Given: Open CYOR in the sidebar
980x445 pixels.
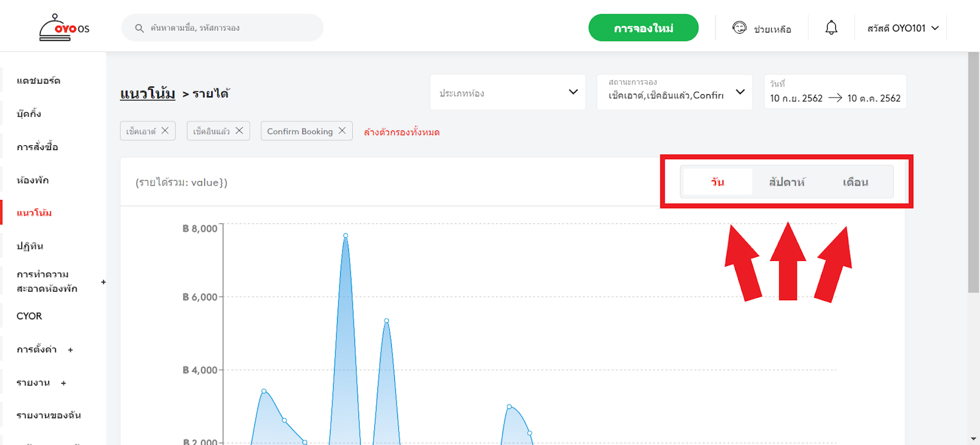Looking at the screenshot, I should [29, 316].
